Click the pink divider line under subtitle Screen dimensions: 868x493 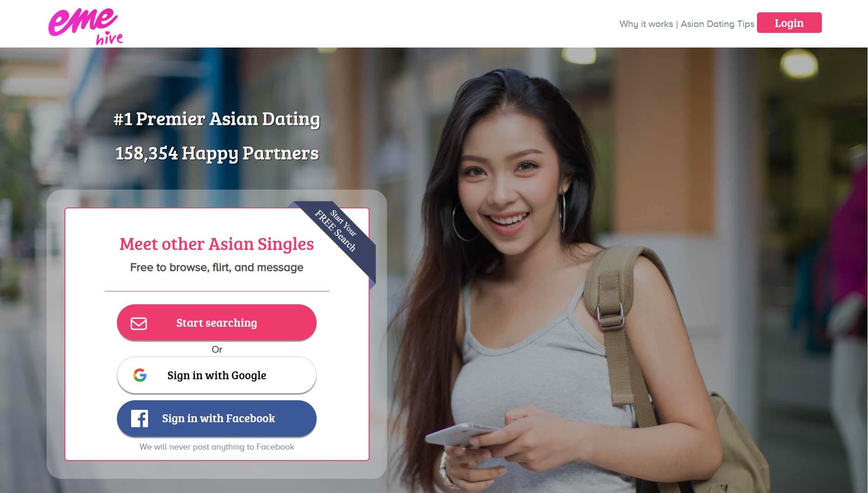click(x=217, y=291)
